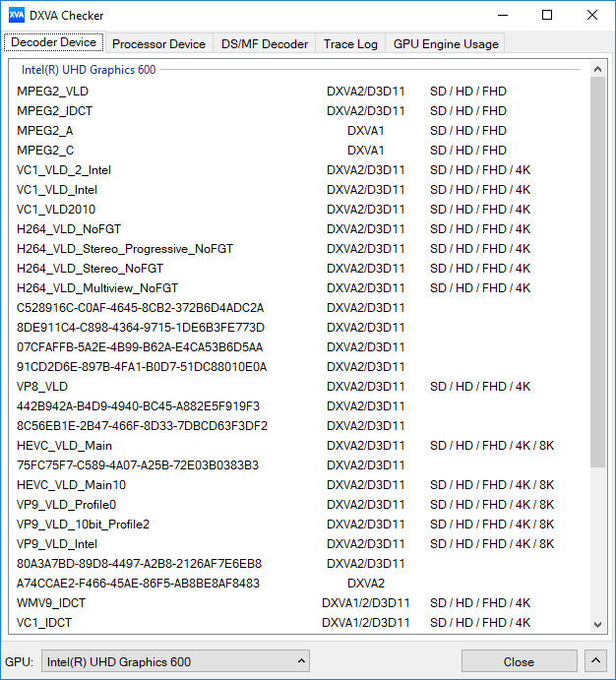The width and height of the screenshot is (616, 680).
Task: Select the VP9_VLD_Intel row
Action: tap(299, 544)
